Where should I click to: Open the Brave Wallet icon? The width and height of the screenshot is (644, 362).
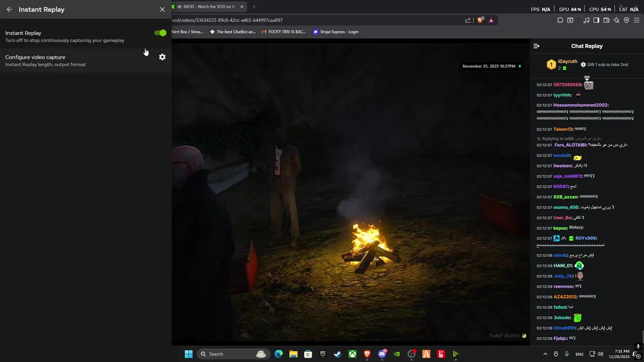coord(606,20)
